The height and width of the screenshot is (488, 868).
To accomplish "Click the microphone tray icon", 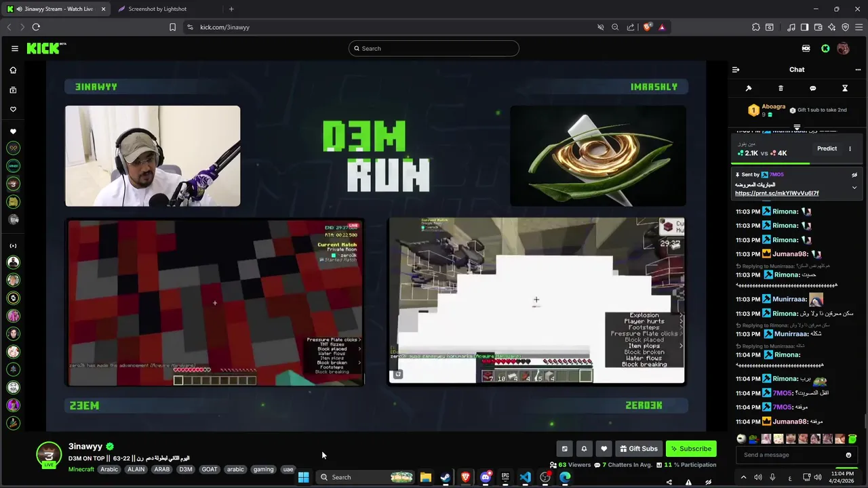I will pyautogui.click(x=772, y=477).
